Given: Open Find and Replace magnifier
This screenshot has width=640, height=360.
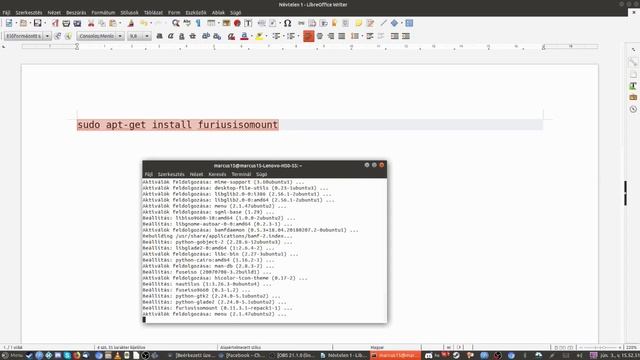Looking at the screenshot, I should point(176,23).
